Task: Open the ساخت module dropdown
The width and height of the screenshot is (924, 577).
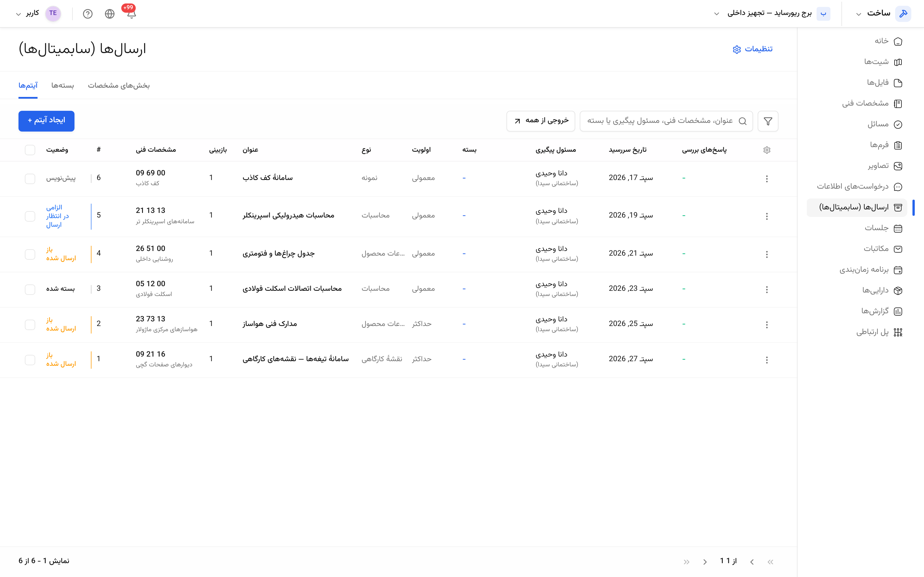Action: (x=858, y=14)
